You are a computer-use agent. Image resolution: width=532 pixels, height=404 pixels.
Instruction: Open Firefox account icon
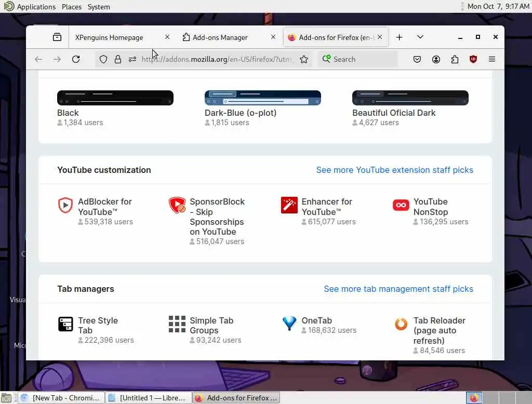pyautogui.click(x=436, y=59)
